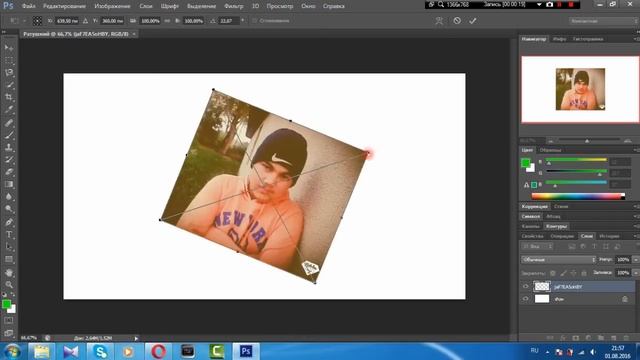Select the Gradient tool
Image resolution: width=640 pixels, height=360 pixels.
tap(9, 184)
